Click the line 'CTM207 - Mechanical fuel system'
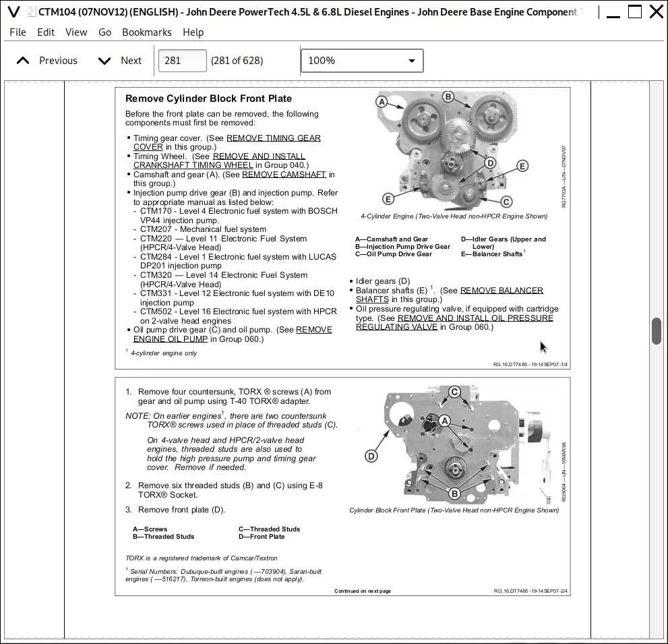Screen dimensions: 668x644 (x=203, y=229)
